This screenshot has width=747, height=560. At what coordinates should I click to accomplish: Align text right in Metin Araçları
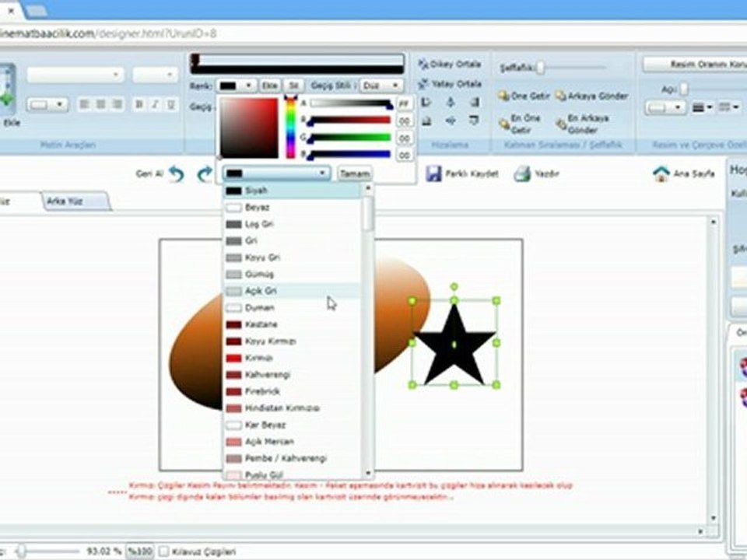point(117,103)
